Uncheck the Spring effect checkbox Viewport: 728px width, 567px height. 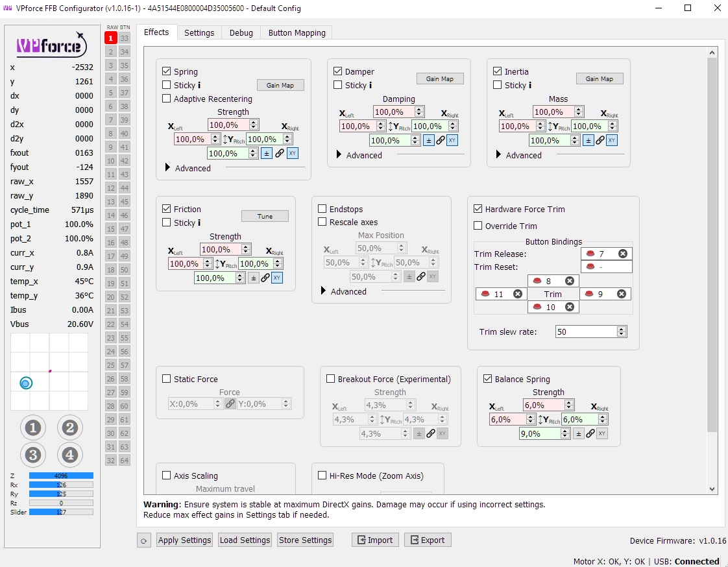click(167, 71)
